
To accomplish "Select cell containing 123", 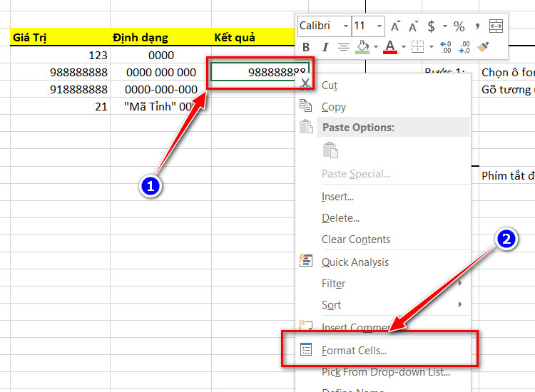I will point(60,55).
